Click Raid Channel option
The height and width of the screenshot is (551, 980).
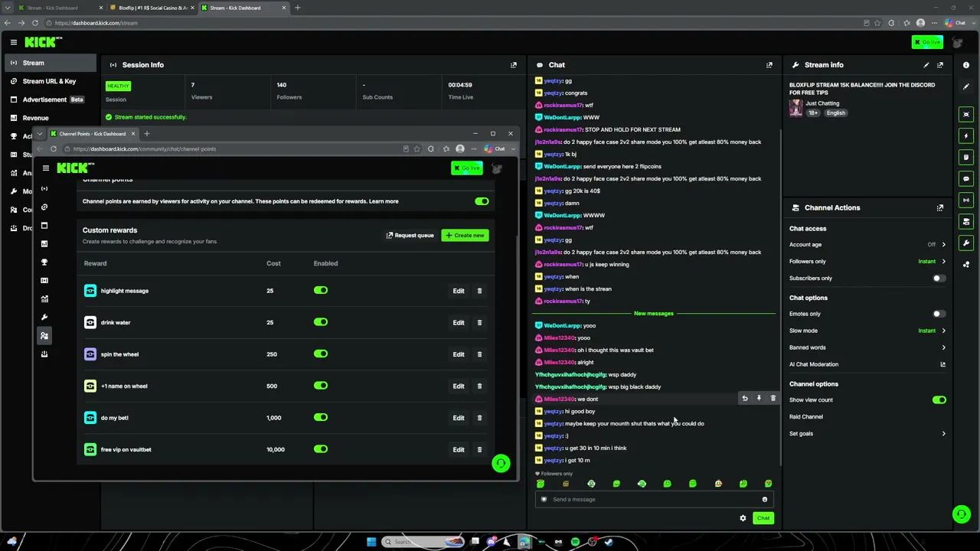[x=806, y=417]
